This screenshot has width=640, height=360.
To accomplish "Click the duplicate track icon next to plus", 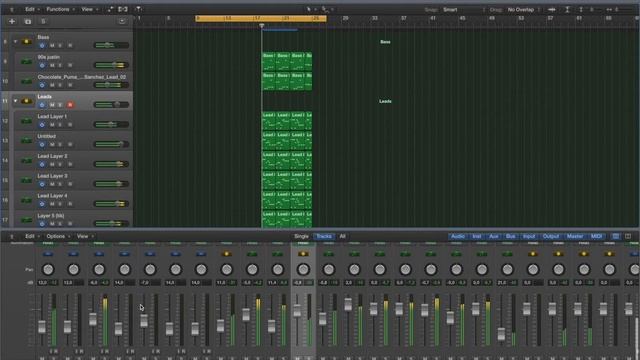I will click(x=28, y=21).
